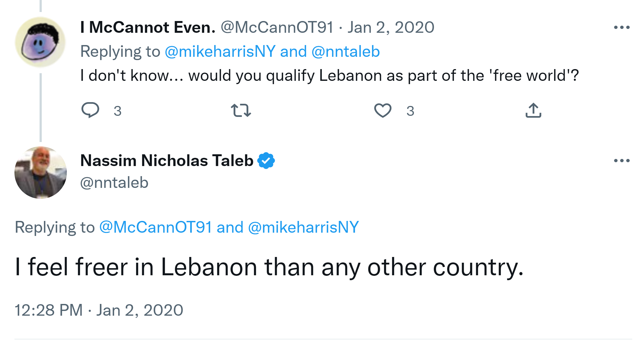Click Nassim Taleb's verified badge
The width and height of the screenshot is (644, 349).
266,161
